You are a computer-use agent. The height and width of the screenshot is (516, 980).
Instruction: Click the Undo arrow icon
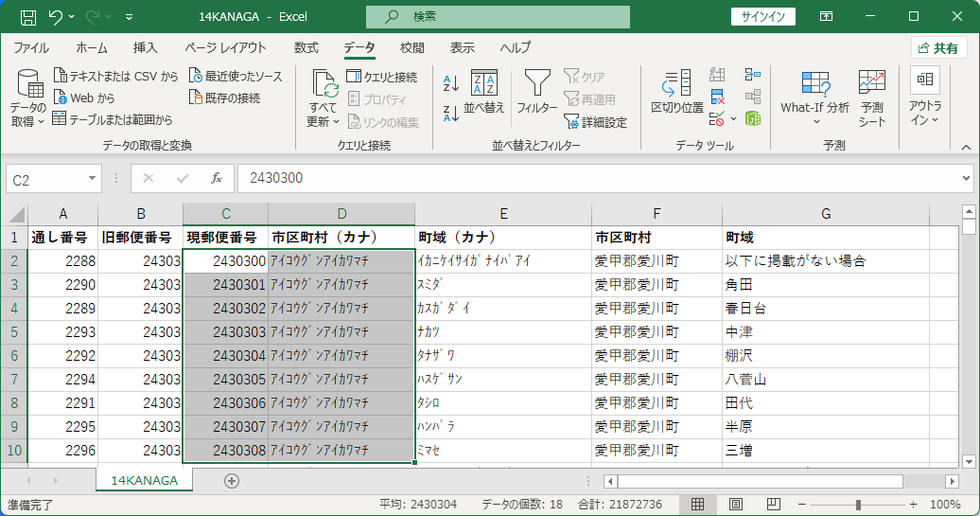(55, 17)
